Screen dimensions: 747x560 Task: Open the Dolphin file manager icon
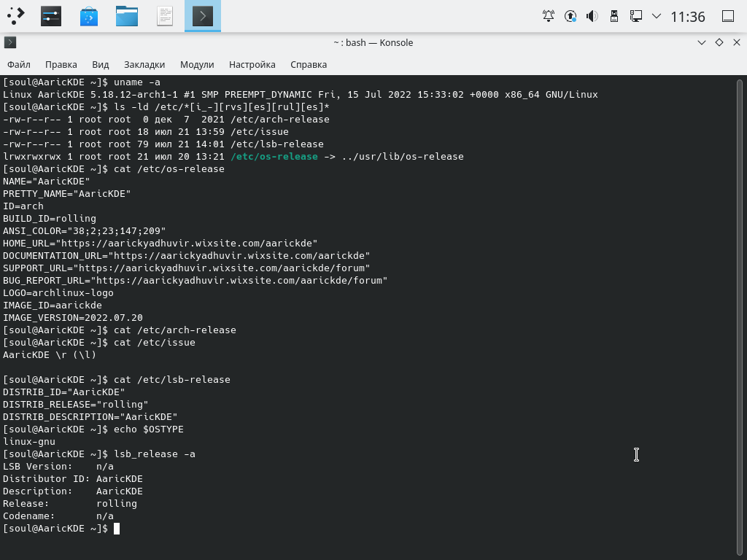pos(127,16)
